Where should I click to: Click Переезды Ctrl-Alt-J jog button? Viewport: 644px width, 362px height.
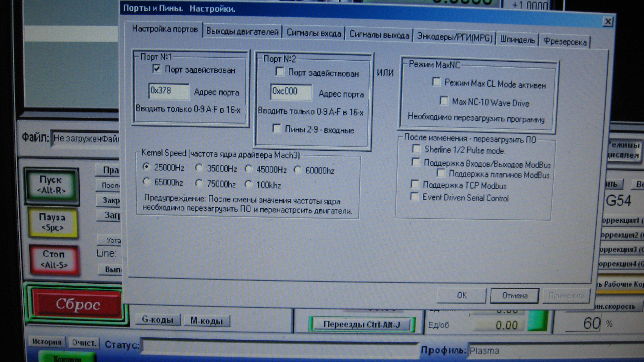362,324
